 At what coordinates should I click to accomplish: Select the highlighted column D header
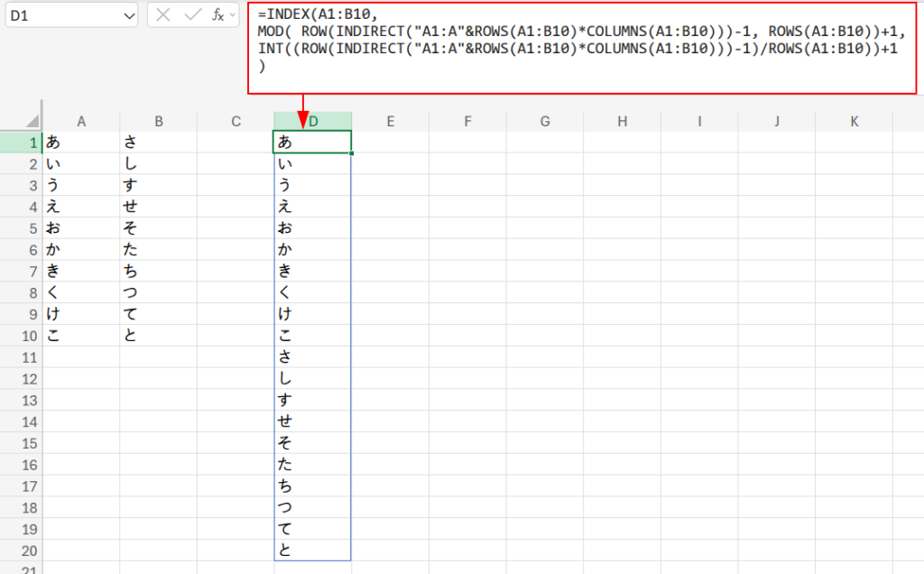click(312, 121)
